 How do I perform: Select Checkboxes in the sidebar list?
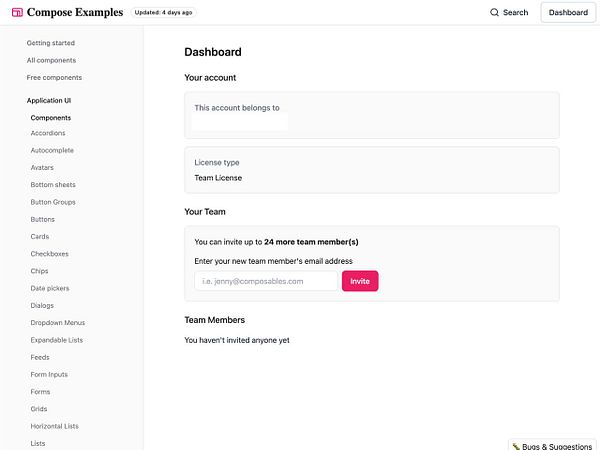[51, 254]
